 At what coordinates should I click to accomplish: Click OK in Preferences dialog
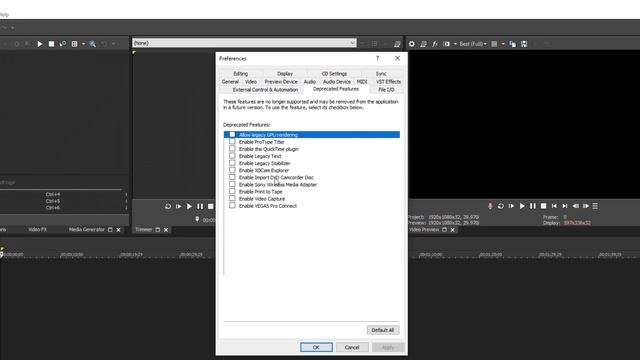(x=316, y=347)
